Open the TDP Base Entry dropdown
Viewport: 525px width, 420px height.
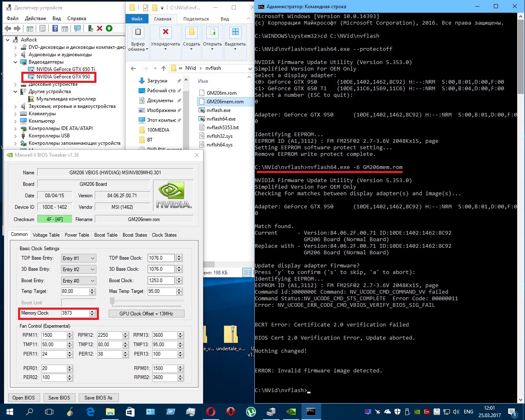coord(79,258)
